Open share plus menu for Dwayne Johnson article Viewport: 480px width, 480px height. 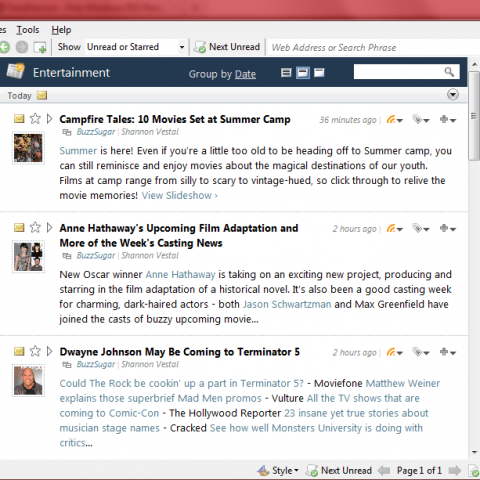coord(448,352)
